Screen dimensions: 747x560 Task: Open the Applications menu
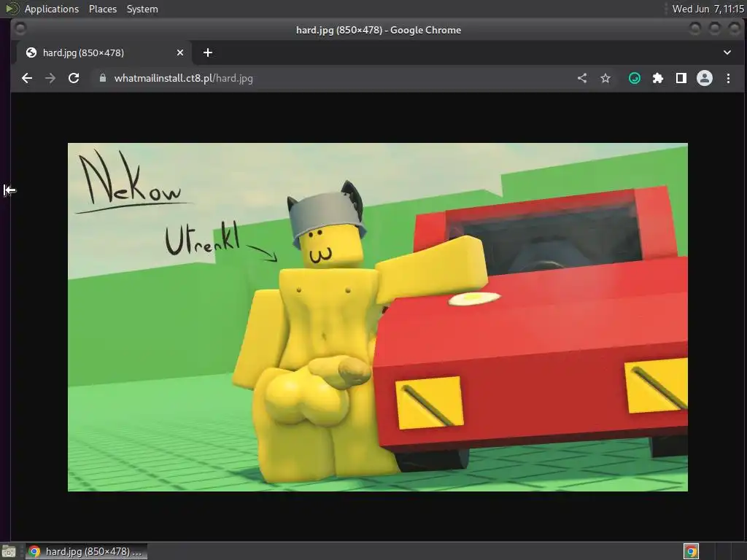tap(52, 9)
